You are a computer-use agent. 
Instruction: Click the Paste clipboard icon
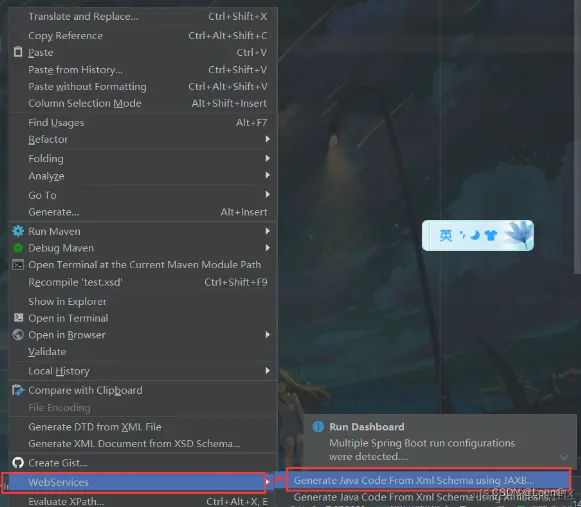pyautogui.click(x=18, y=52)
